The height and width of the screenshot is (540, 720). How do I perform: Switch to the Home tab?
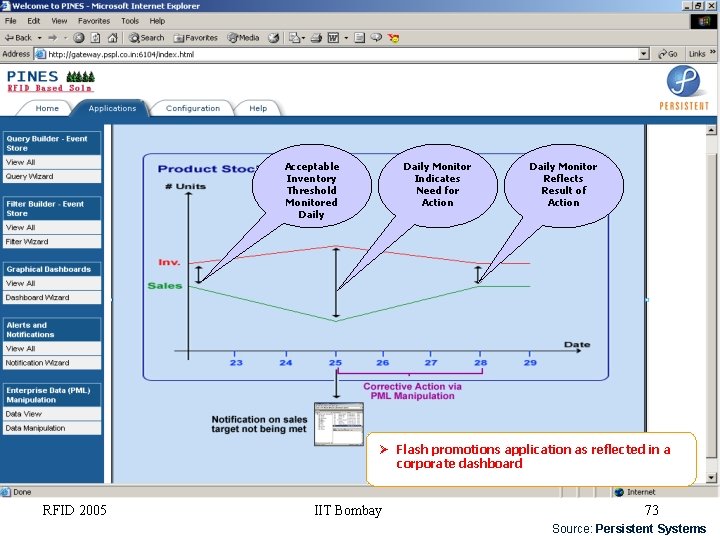click(47, 108)
